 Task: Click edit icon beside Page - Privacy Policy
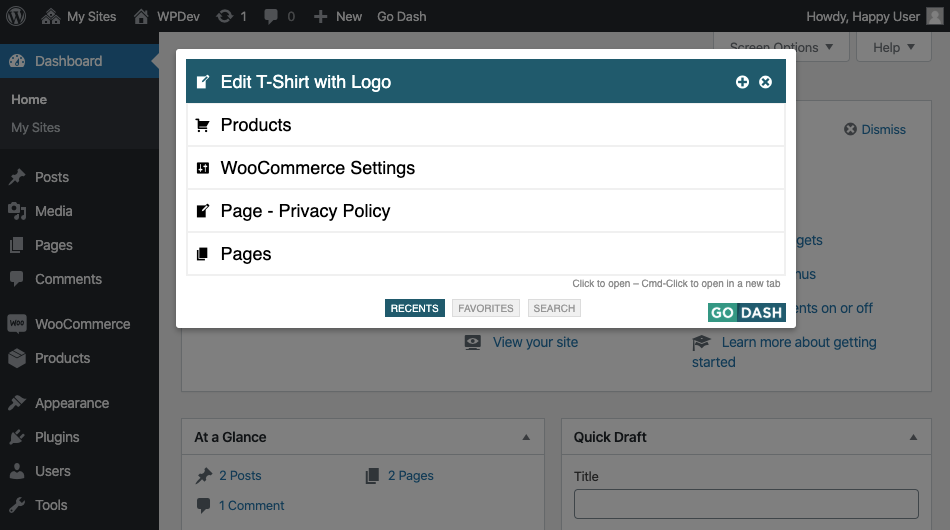point(203,211)
